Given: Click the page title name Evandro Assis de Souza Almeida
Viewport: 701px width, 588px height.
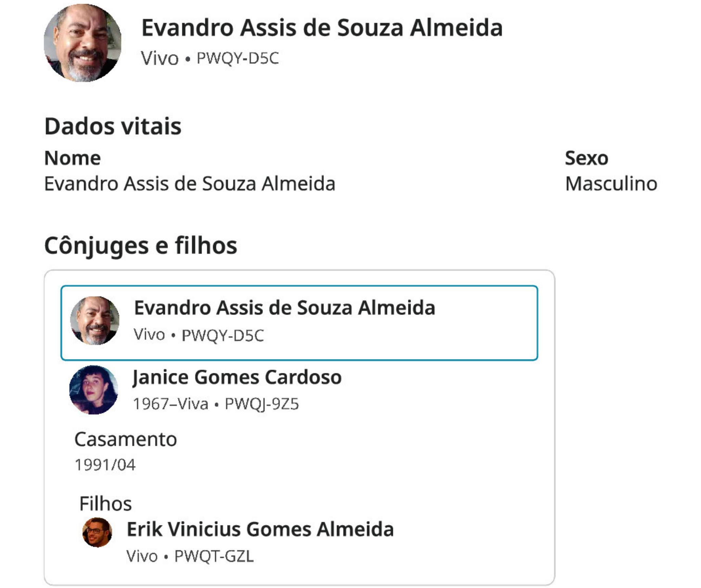Looking at the screenshot, I should (x=322, y=28).
